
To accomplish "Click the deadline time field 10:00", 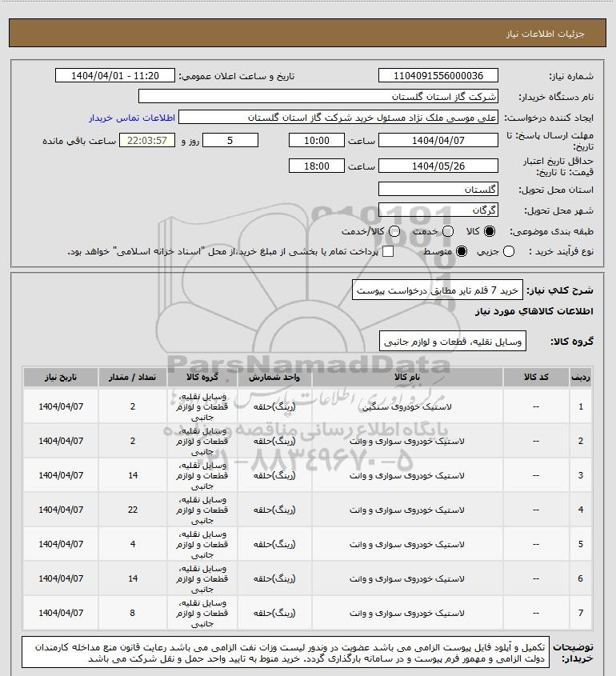I will pos(317,140).
